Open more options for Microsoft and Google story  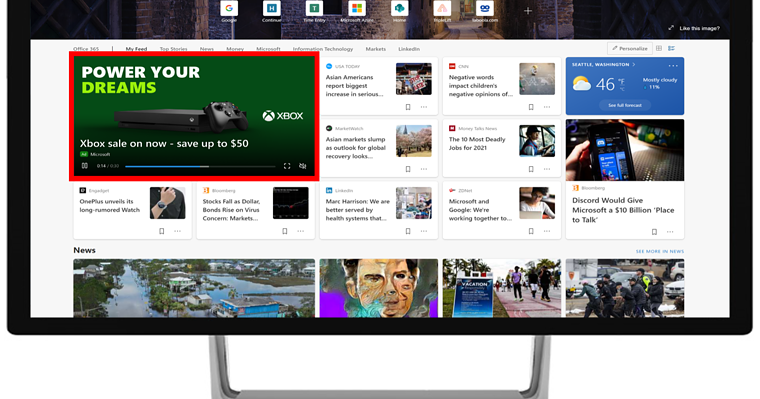pyautogui.click(x=547, y=231)
